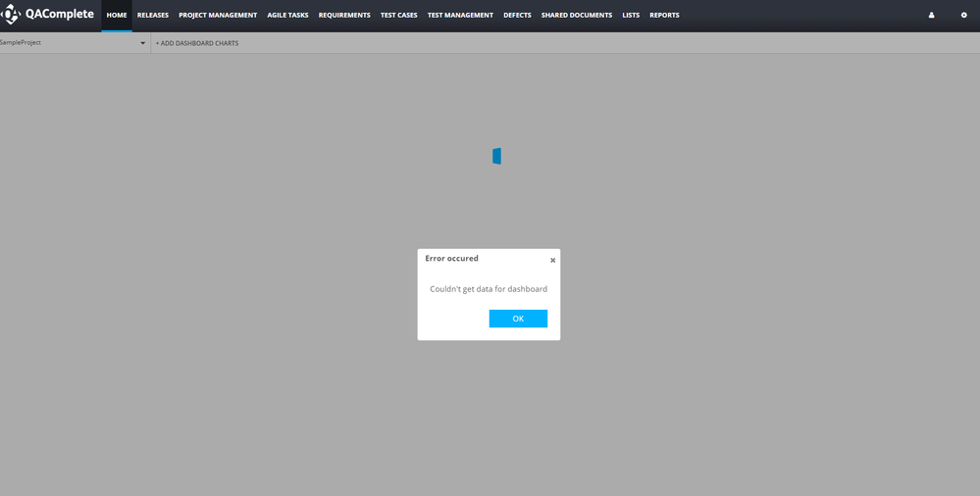Go to the Home tab
The height and width of the screenshot is (496, 980).
[117, 15]
